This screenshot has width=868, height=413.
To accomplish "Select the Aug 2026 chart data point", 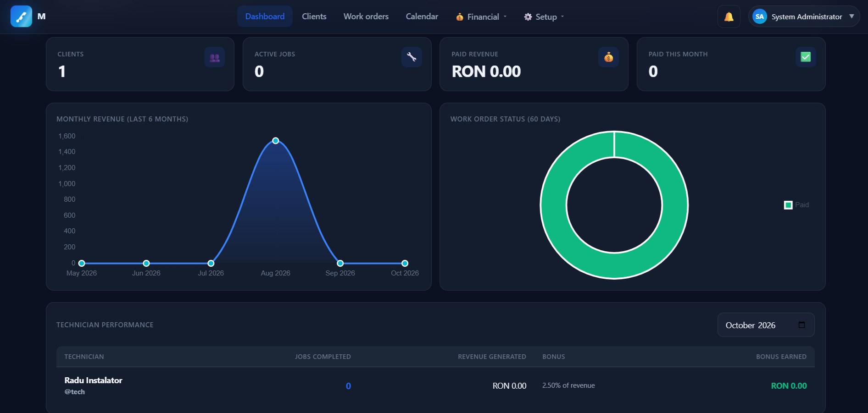I will [x=276, y=141].
